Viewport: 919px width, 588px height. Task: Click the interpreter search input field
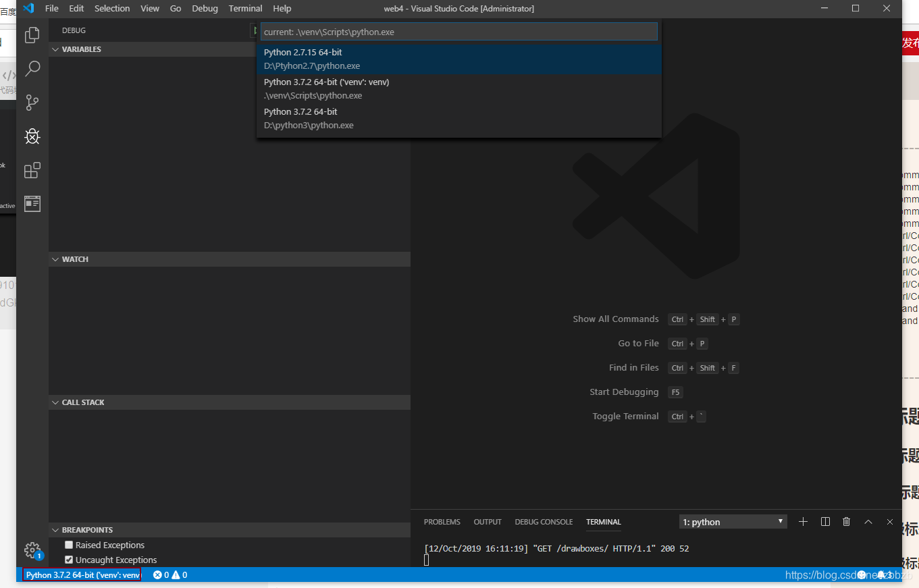click(459, 32)
